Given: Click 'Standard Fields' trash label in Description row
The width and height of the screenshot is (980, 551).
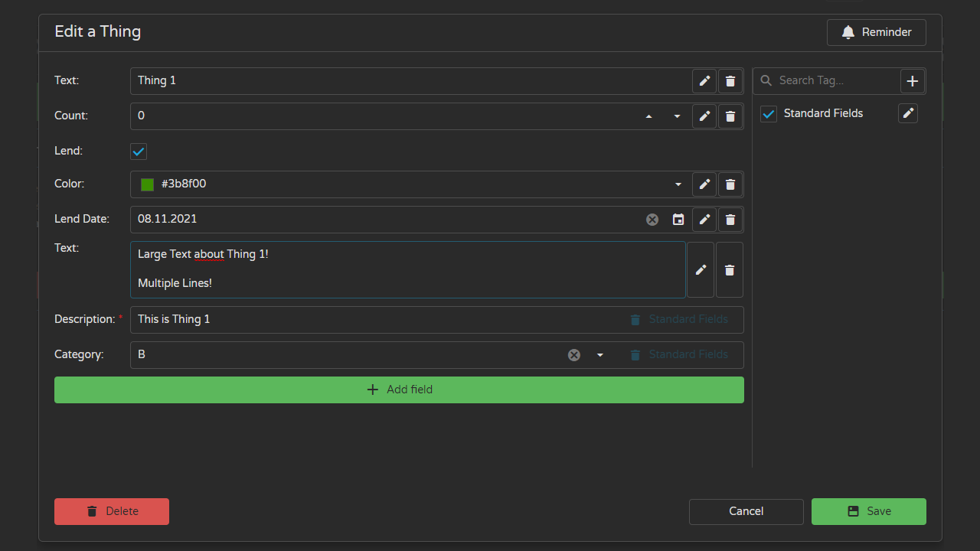Looking at the screenshot, I should point(678,320).
